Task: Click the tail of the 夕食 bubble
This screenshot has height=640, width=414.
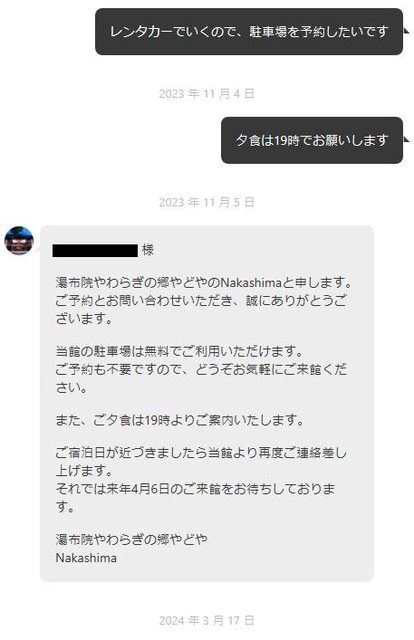Action: click(x=406, y=139)
